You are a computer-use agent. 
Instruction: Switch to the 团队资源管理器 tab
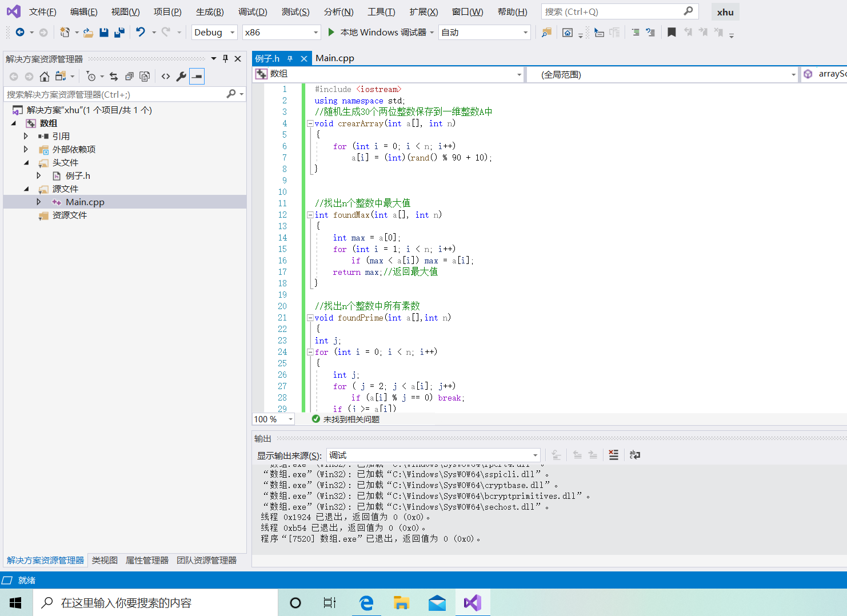pos(206,561)
